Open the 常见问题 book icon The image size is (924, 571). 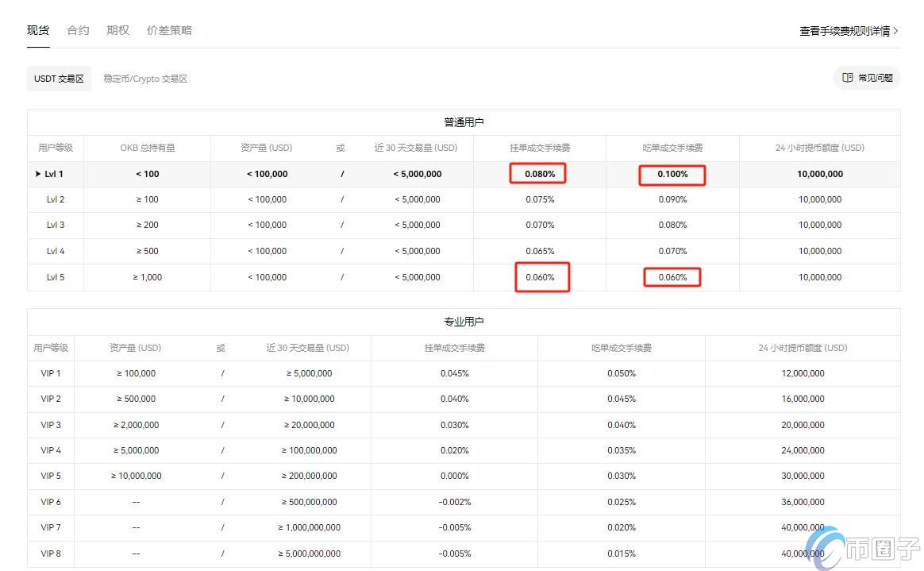(847, 77)
